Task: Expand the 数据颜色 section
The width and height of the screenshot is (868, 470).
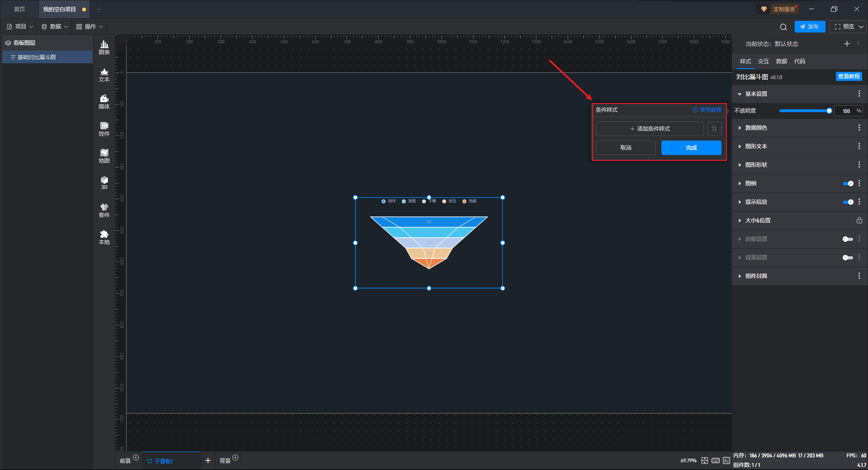Action: tap(740, 128)
